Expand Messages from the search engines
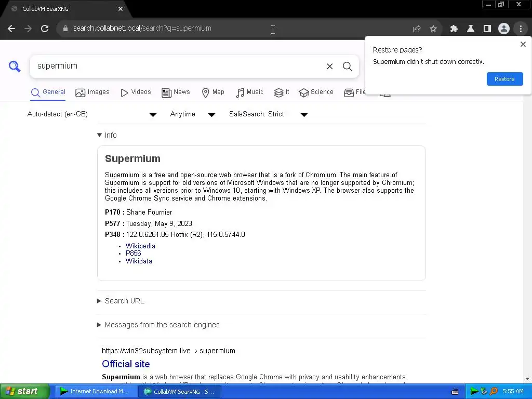This screenshot has height=399, width=532. pyautogui.click(x=158, y=325)
